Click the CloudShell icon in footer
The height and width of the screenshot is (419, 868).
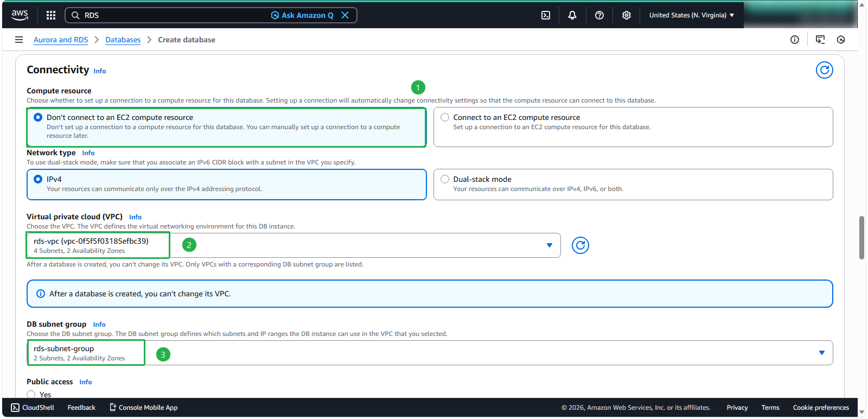click(x=15, y=408)
